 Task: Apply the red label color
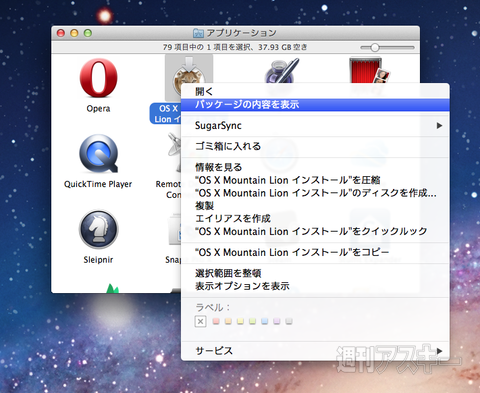coord(216,321)
